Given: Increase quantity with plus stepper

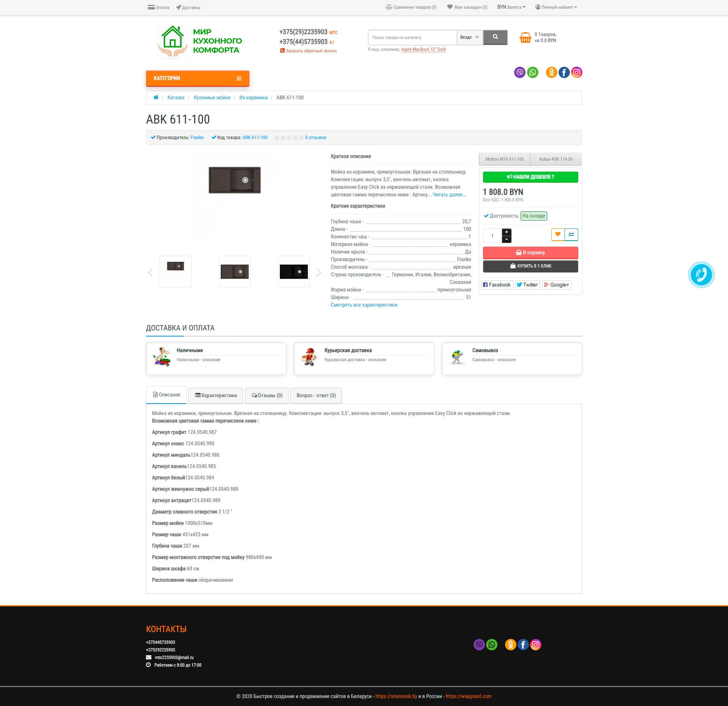Looking at the screenshot, I should point(507,232).
